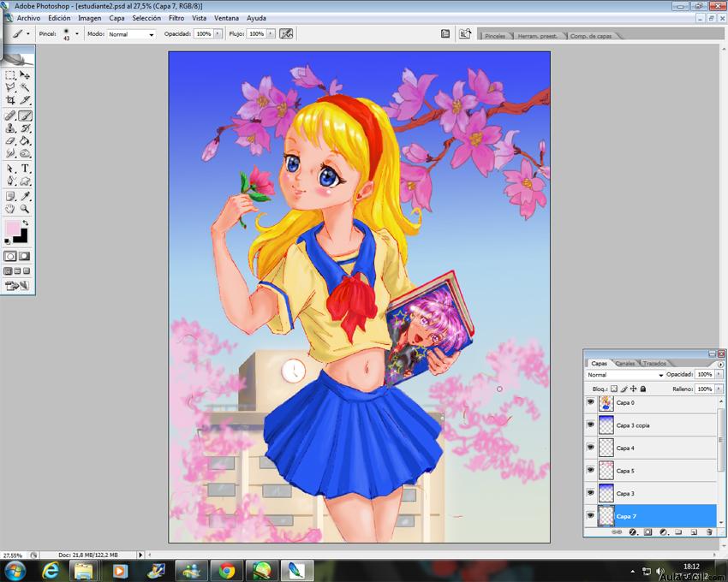
Task: Open the Relleno slider arrow
Action: 719,389
